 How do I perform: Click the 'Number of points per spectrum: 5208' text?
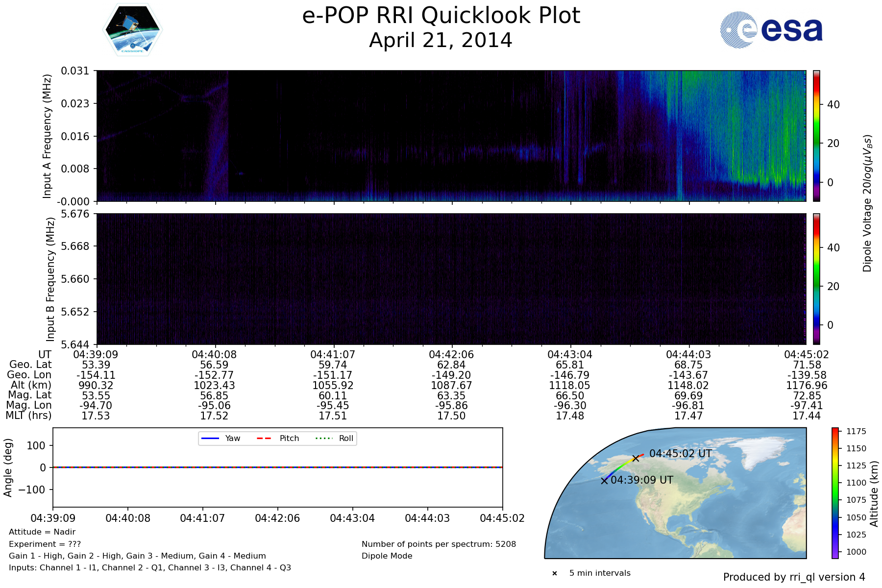pyautogui.click(x=439, y=544)
